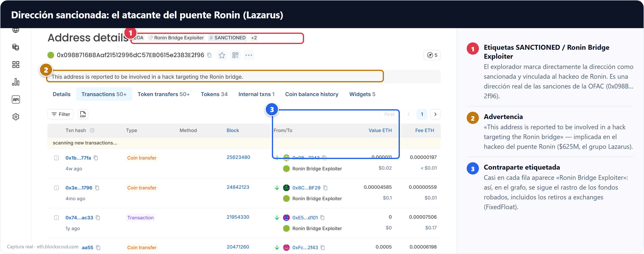Go to next page with right chevron
644x254 pixels.
point(435,114)
